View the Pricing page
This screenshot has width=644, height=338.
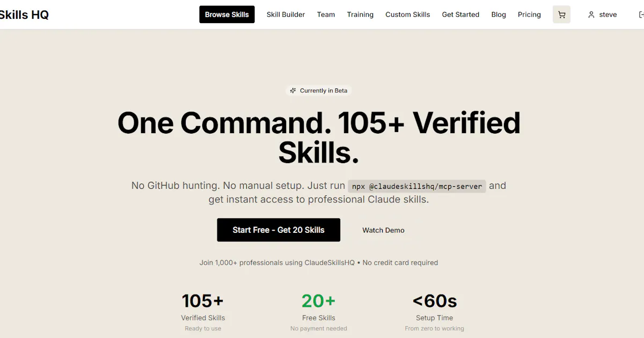click(x=529, y=14)
